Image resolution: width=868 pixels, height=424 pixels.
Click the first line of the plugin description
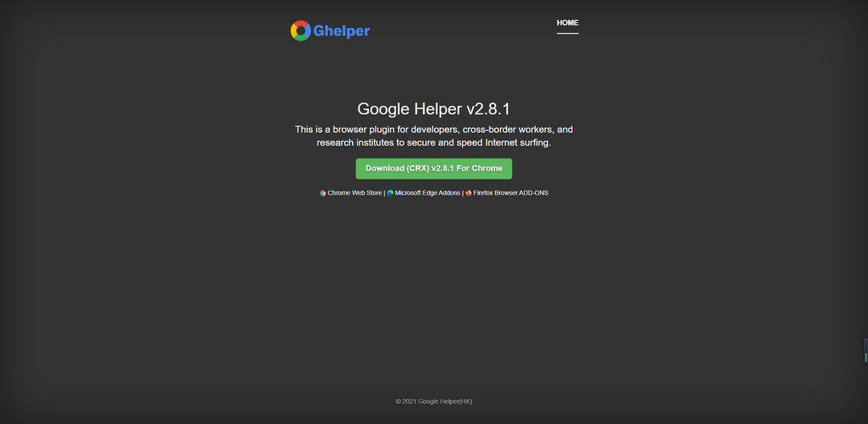(434, 130)
